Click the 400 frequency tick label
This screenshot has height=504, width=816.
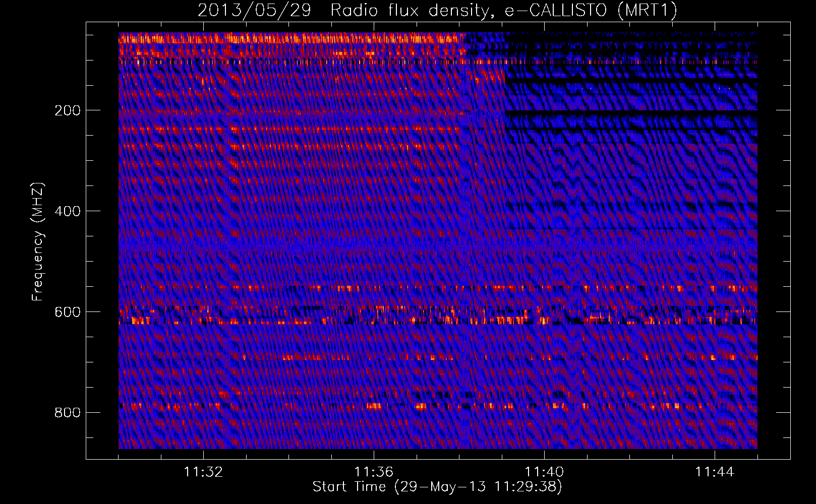pos(68,211)
